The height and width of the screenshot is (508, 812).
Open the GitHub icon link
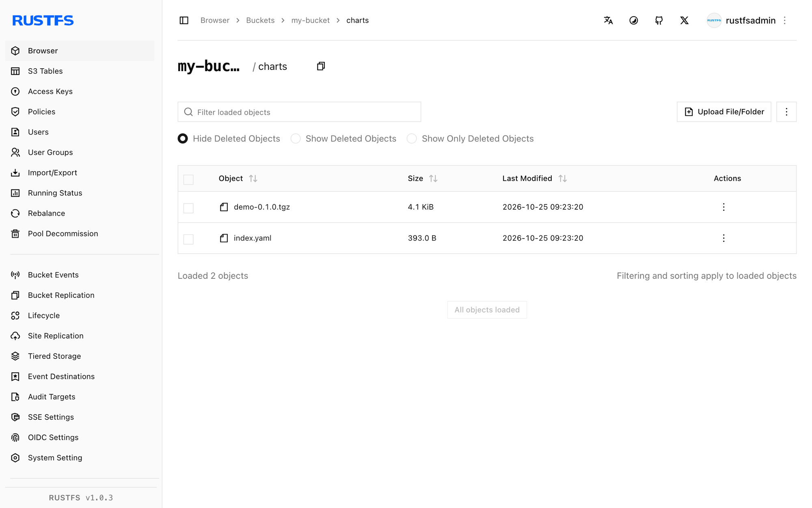point(659,20)
